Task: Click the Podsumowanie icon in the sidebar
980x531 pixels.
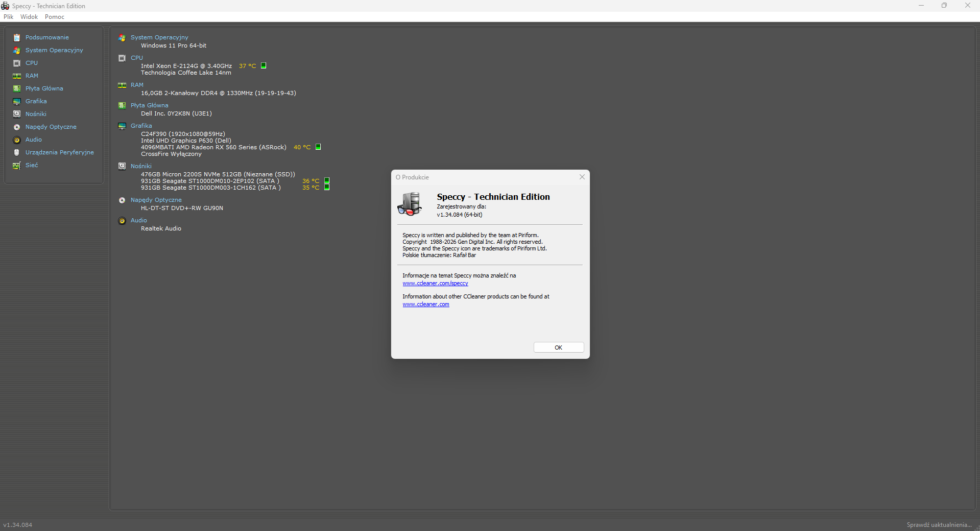Action: (x=17, y=37)
